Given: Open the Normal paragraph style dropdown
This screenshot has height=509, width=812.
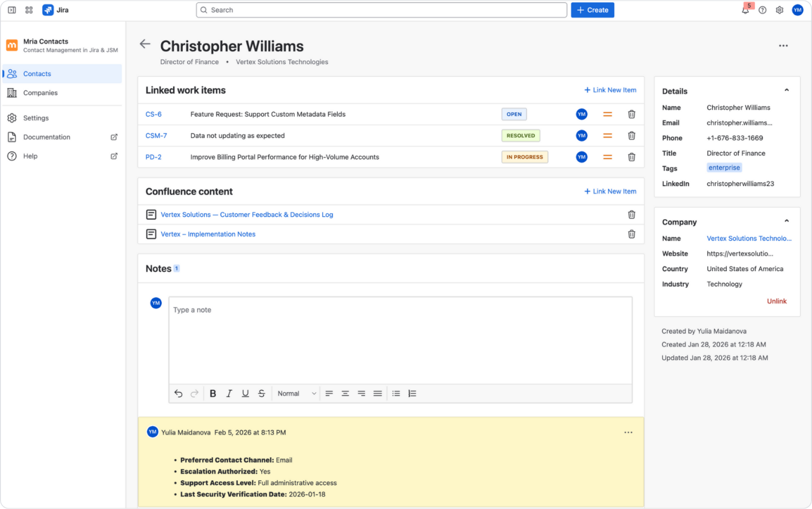Looking at the screenshot, I should pyautogui.click(x=295, y=393).
